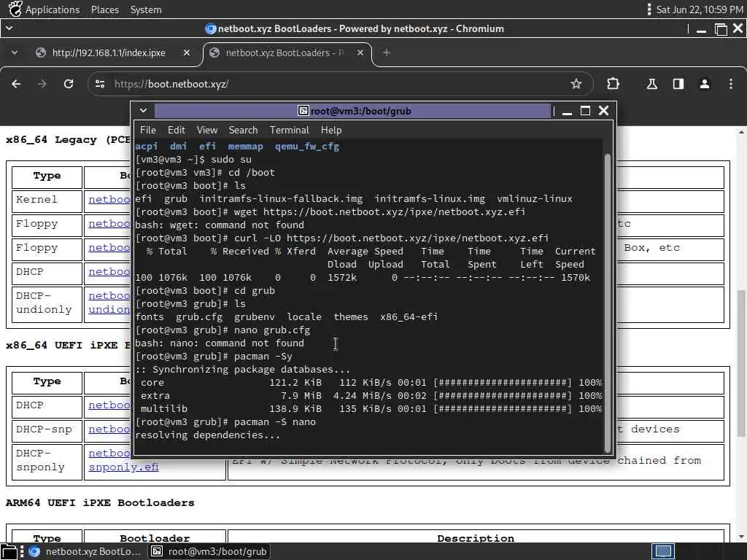Click the top panel separator dots icon

pyautogui.click(x=649, y=9)
